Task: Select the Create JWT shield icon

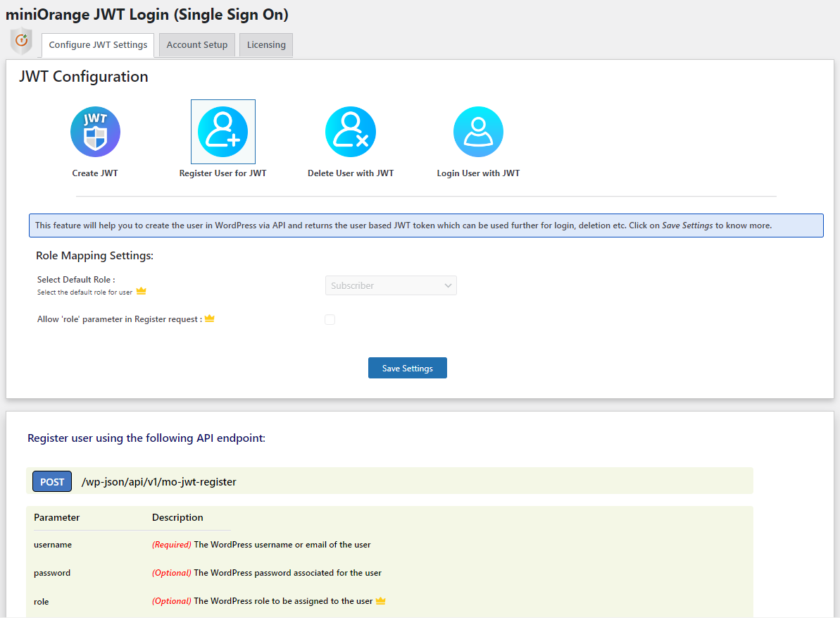Action: pos(95,132)
